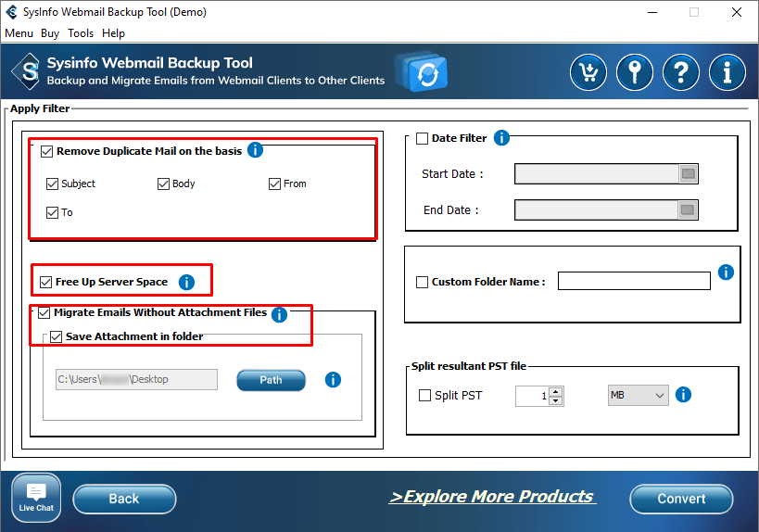759x532 pixels.
Task: Enable the Custom Folder Name checkbox
Action: click(x=422, y=282)
